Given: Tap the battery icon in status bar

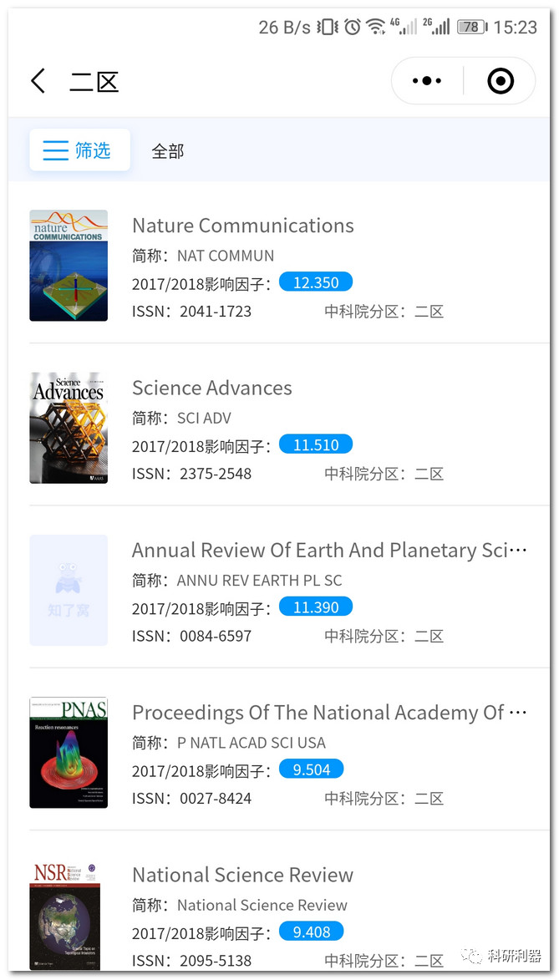Looking at the screenshot, I should pos(470,27).
